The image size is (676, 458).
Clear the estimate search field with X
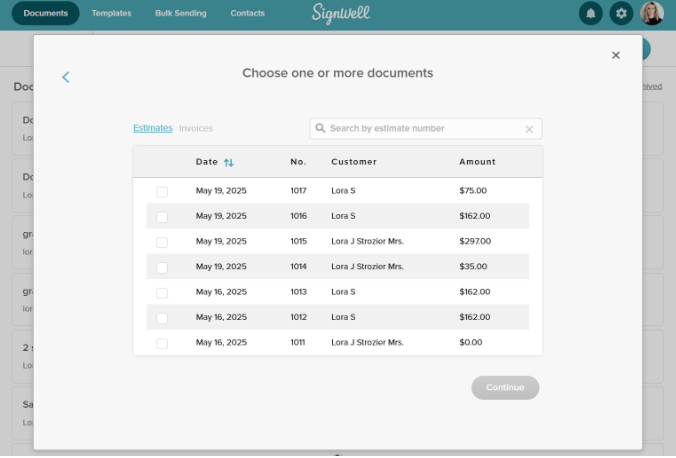[529, 129]
